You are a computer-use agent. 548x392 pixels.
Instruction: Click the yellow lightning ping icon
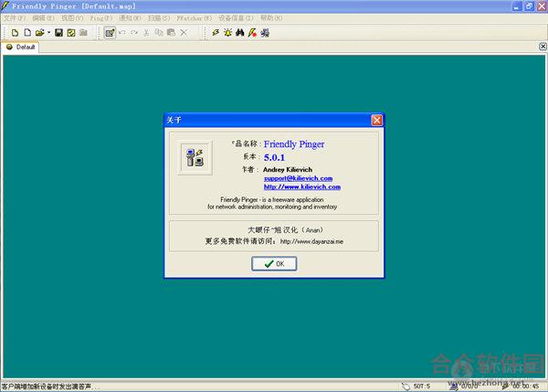click(x=216, y=33)
